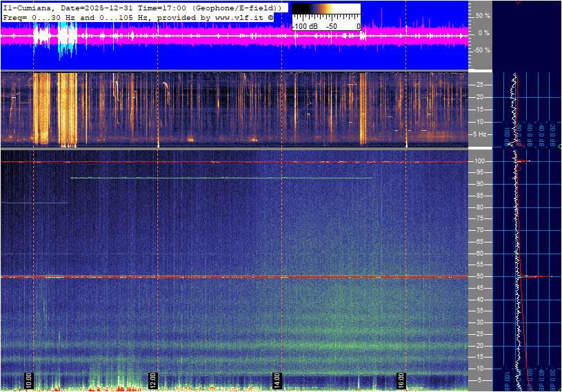Click the I1-Cumiana date and time header

pos(141,7)
